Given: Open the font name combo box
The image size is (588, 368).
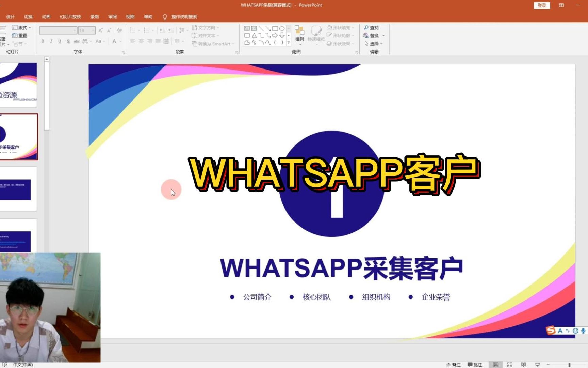Looking at the screenshot, I should [58, 30].
